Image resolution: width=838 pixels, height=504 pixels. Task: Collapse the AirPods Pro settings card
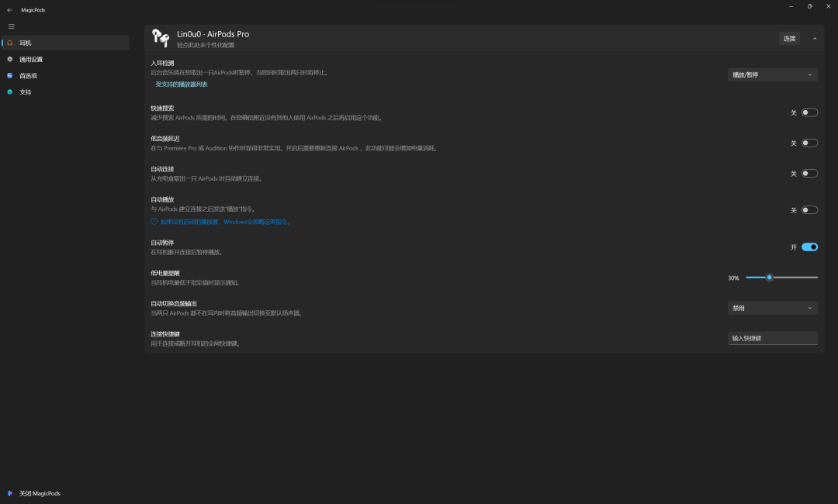[815, 39]
